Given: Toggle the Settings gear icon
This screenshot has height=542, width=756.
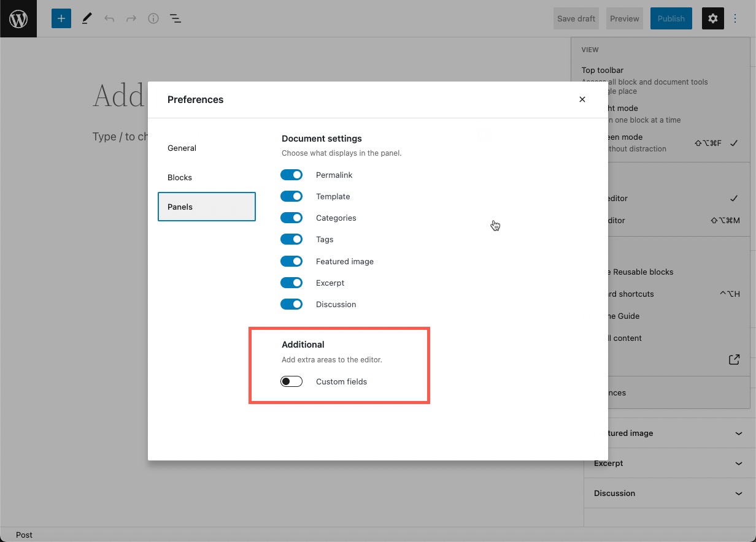Looking at the screenshot, I should click(712, 18).
